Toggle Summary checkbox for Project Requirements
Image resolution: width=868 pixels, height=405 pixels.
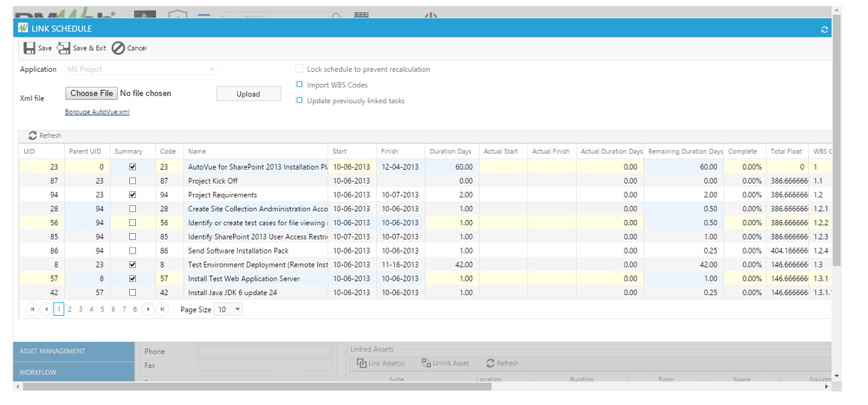coord(133,195)
